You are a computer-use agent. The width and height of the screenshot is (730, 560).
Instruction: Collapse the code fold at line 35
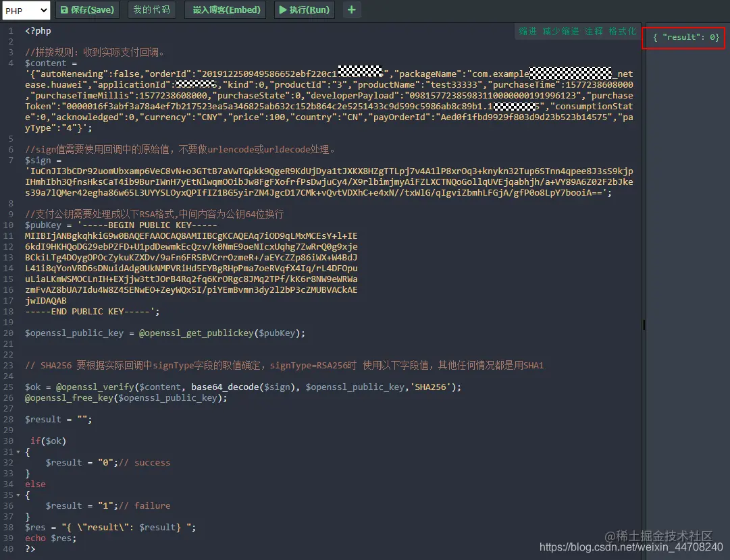coord(18,495)
